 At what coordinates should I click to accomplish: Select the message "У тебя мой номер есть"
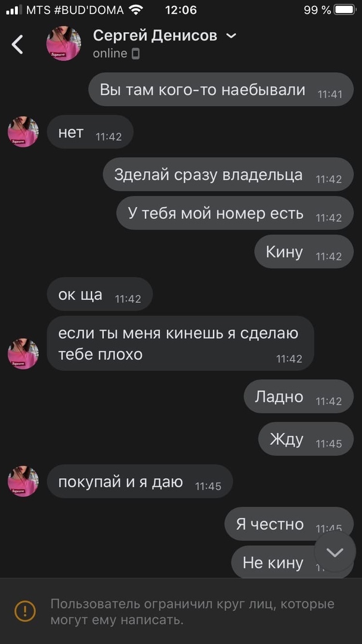[235, 213]
